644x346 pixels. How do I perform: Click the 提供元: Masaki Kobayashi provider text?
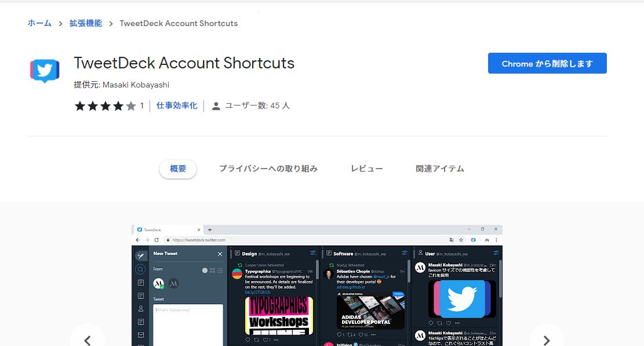tap(122, 85)
